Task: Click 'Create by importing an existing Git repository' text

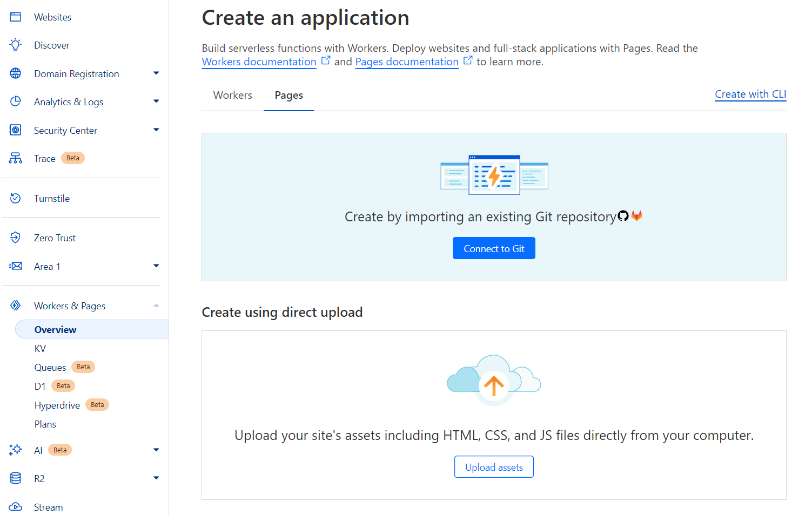Action: click(480, 217)
